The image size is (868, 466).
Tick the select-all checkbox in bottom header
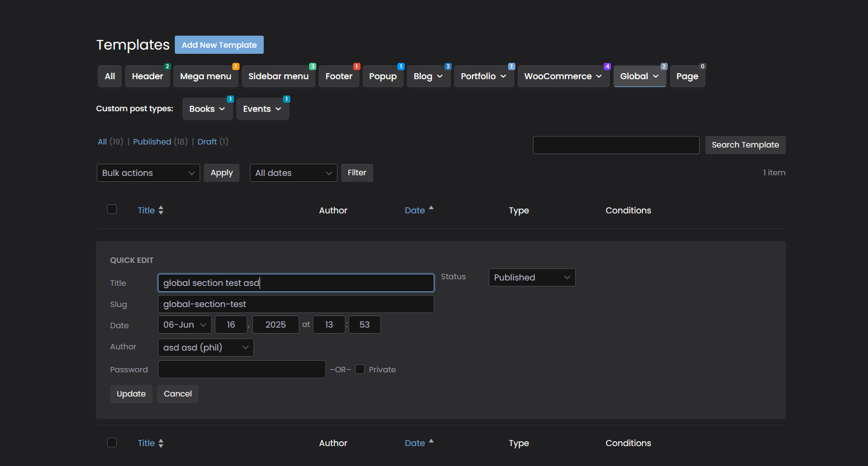click(x=112, y=442)
